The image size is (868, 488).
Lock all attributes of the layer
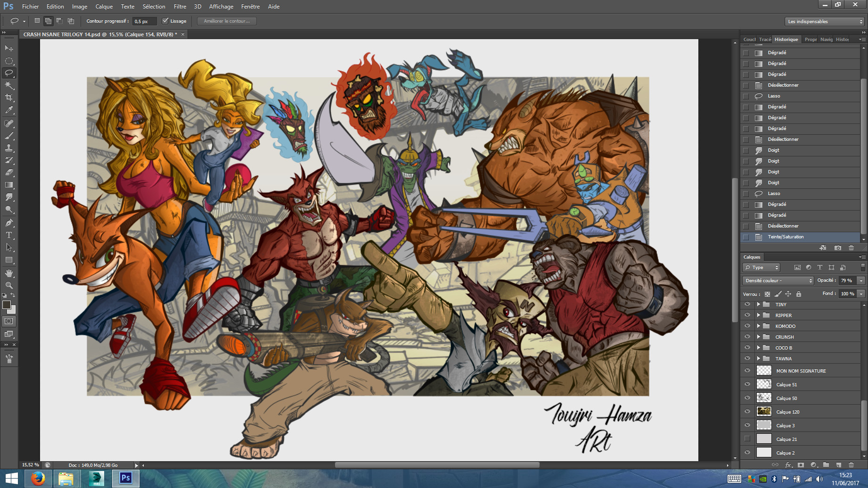[799, 294]
